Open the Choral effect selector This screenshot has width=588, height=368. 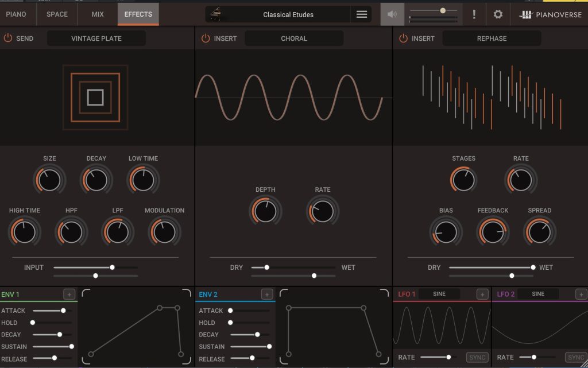[x=294, y=38]
